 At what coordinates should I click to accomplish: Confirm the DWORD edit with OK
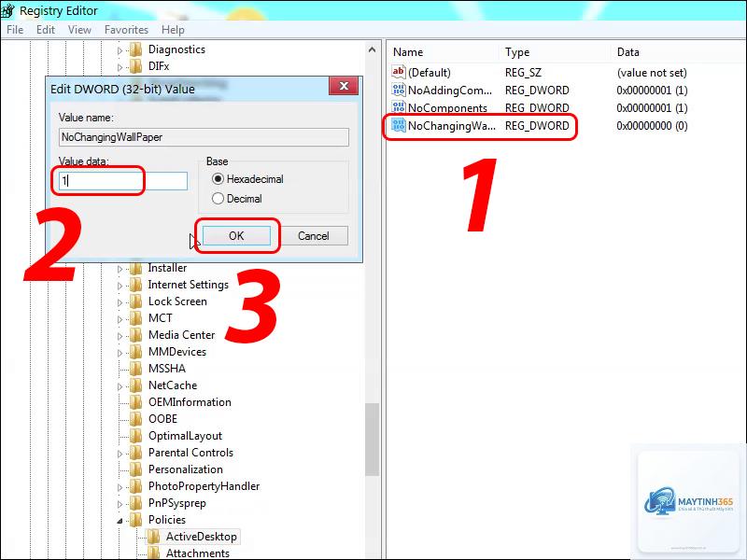coord(236,236)
